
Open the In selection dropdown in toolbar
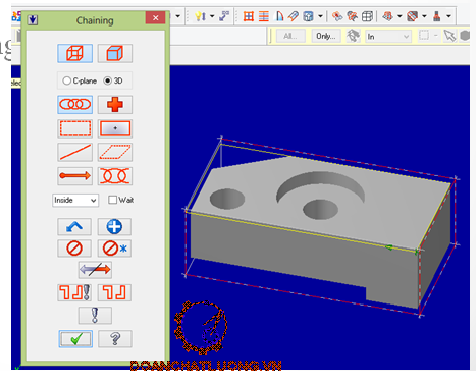(388, 37)
